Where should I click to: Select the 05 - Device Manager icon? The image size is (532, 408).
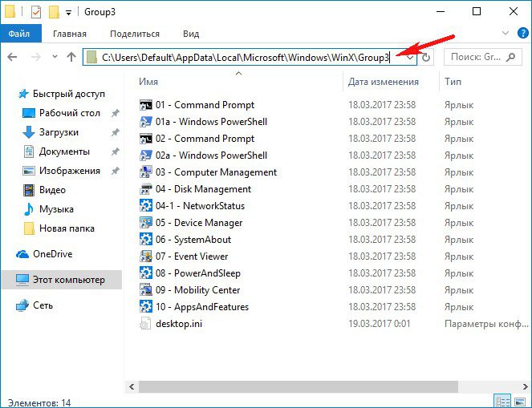point(146,223)
